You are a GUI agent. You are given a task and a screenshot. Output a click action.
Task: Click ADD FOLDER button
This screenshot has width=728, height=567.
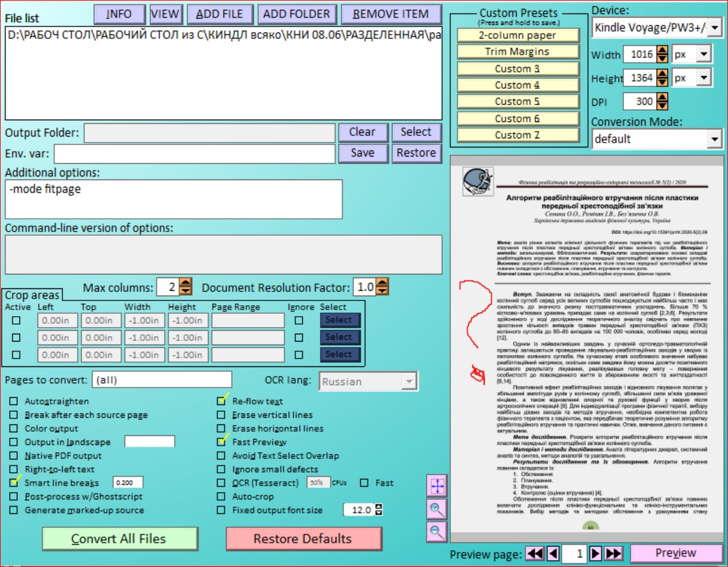297,14
